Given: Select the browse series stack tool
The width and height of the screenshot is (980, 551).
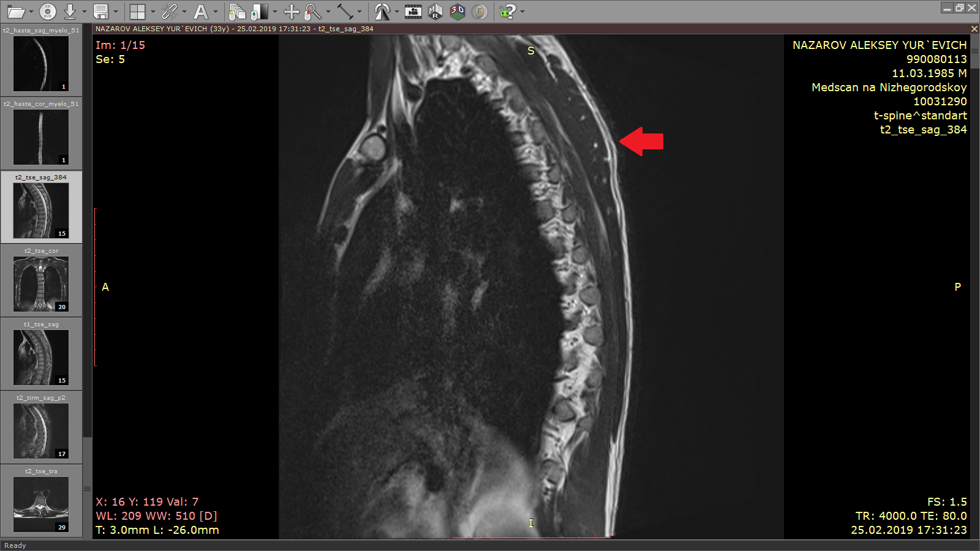Looking at the screenshot, I should pyautogui.click(x=236, y=11).
